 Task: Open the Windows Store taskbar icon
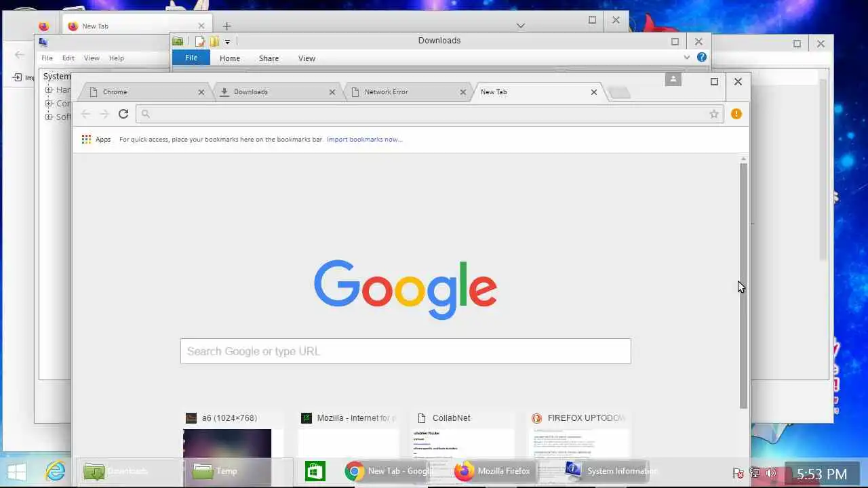tap(315, 471)
